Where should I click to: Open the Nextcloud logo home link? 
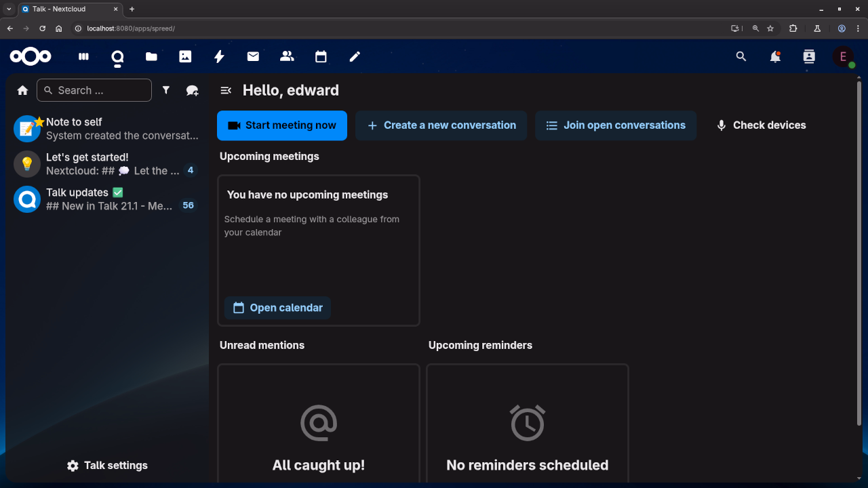pyautogui.click(x=31, y=57)
